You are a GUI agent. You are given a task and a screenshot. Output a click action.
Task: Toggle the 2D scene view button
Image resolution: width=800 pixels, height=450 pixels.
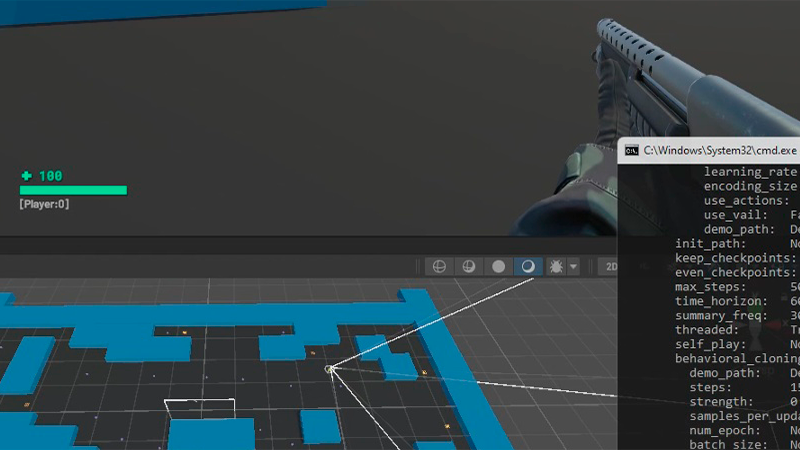click(608, 267)
